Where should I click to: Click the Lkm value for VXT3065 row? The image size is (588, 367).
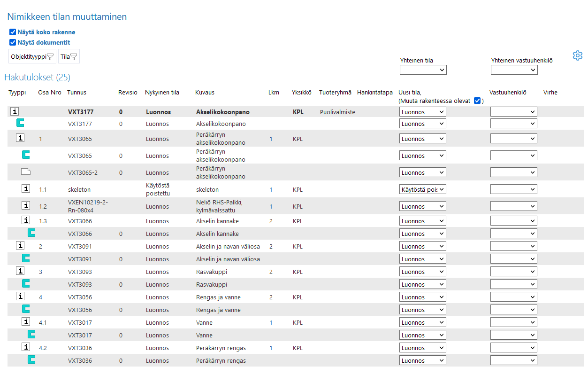coord(271,139)
